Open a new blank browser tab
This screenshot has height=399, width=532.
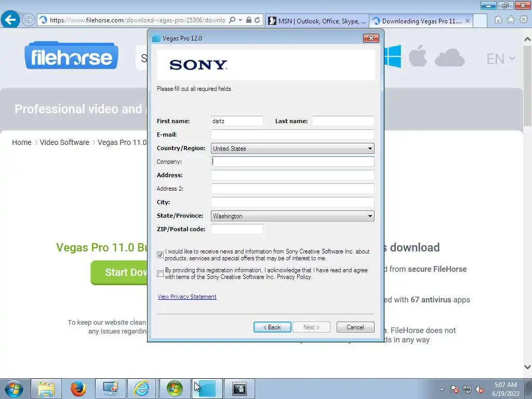coord(480,21)
